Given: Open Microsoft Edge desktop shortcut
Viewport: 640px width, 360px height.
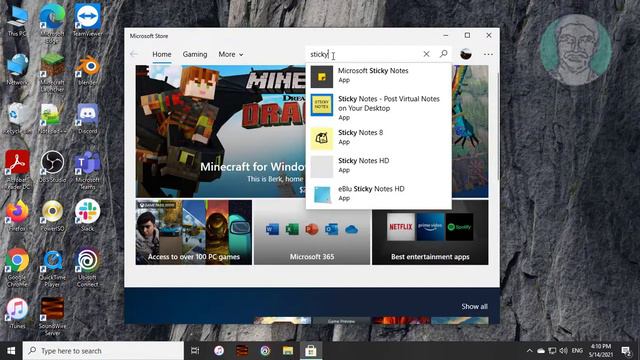Looking at the screenshot, I should point(52,24).
